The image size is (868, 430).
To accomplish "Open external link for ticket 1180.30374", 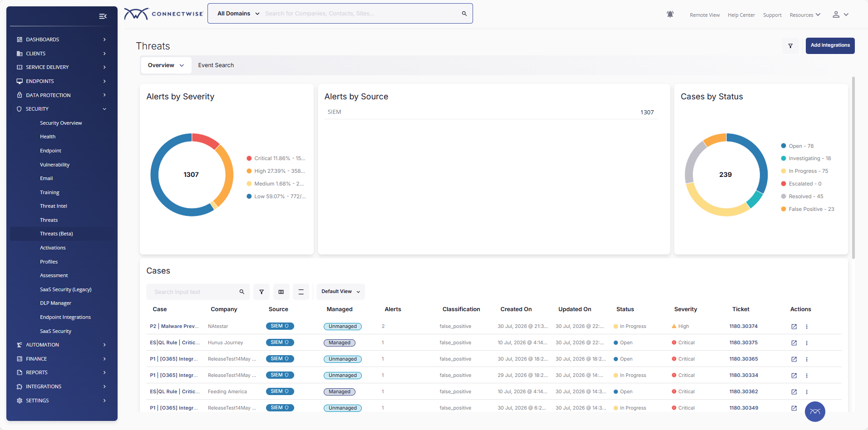I will (x=794, y=327).
